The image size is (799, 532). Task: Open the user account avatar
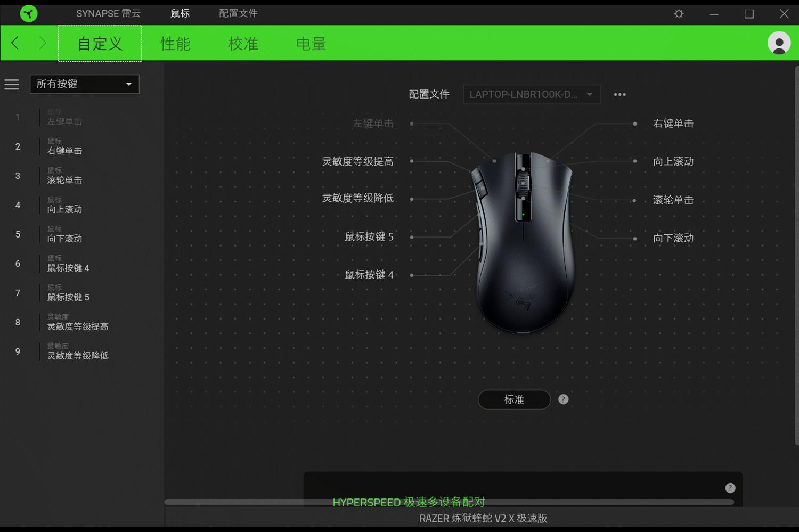[778, 43]
